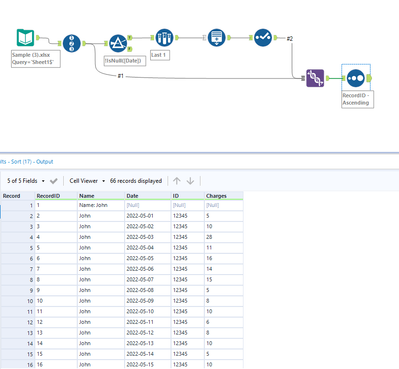
Task: Click the ID column header
Action: 188,196
